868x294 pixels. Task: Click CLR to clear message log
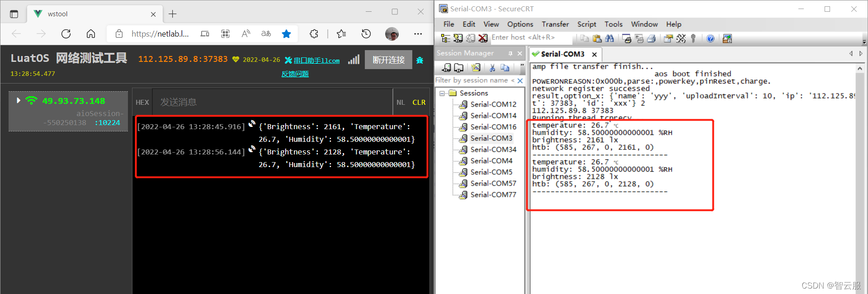(x=419, y=103)
